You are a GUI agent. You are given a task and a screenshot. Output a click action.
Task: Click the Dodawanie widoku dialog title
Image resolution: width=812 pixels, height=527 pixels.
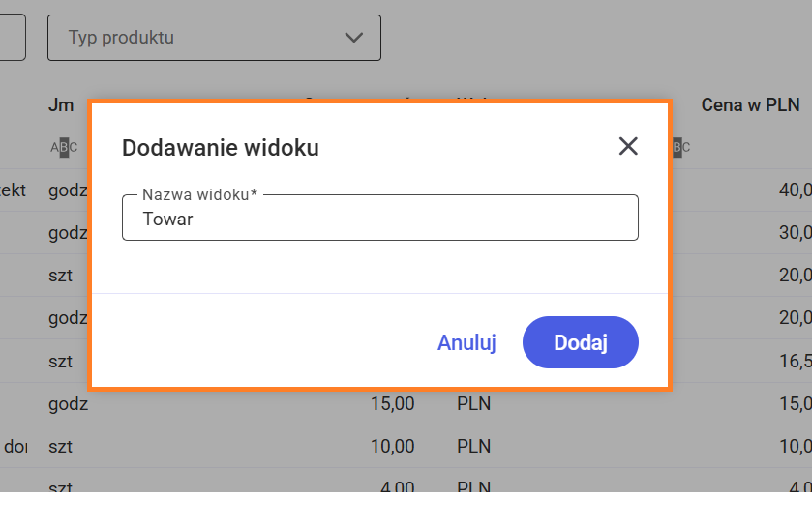[x=220, y=148]
